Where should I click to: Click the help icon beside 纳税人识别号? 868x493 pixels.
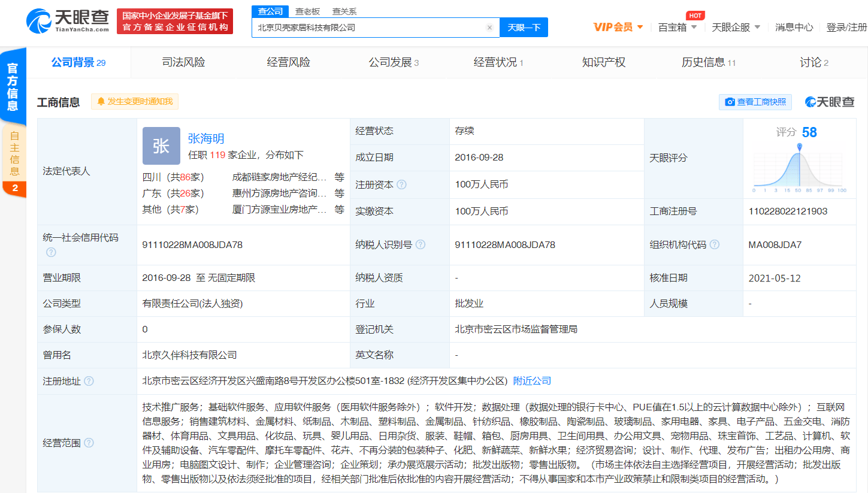(421, 244)
